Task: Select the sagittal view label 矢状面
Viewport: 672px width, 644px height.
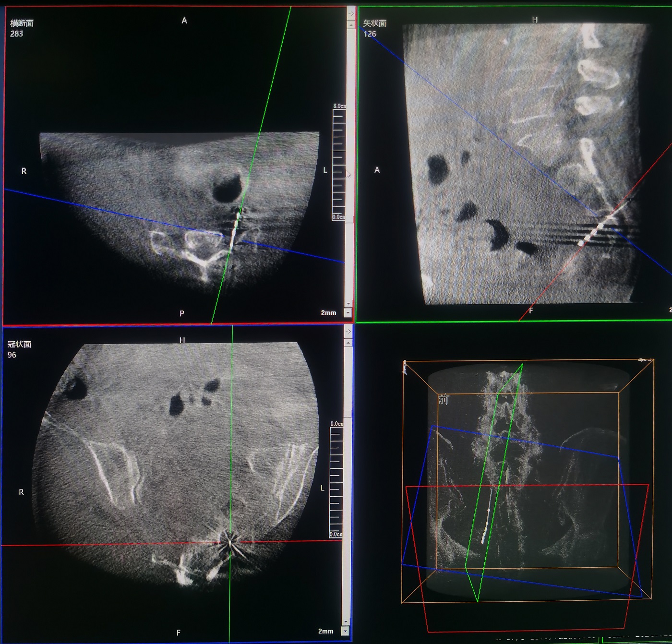Action: point(374,23)
